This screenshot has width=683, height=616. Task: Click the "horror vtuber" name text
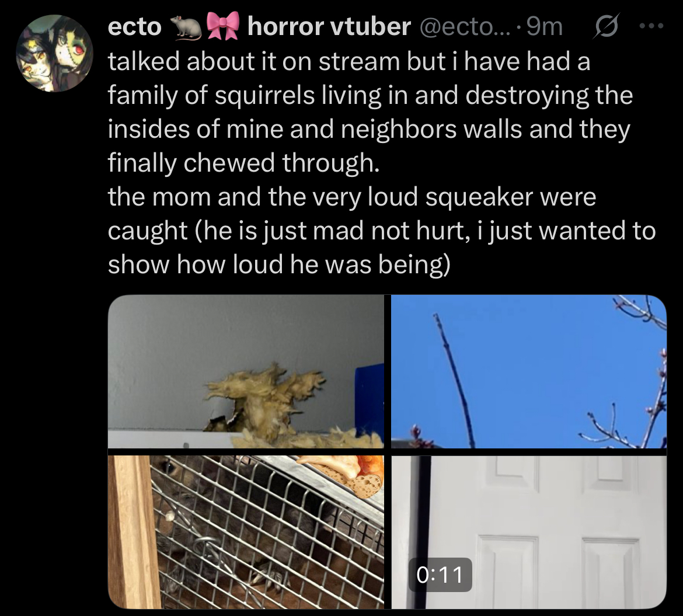click(329, 27)
